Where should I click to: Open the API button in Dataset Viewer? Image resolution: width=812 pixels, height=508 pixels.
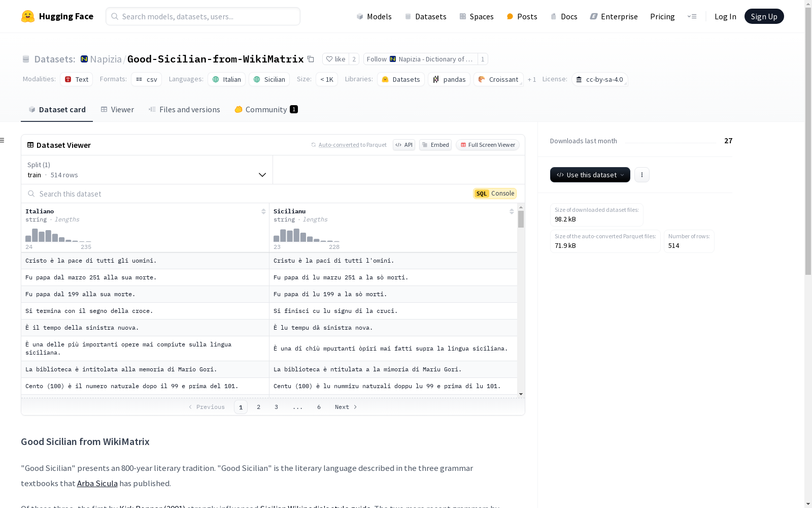(404, 145)
